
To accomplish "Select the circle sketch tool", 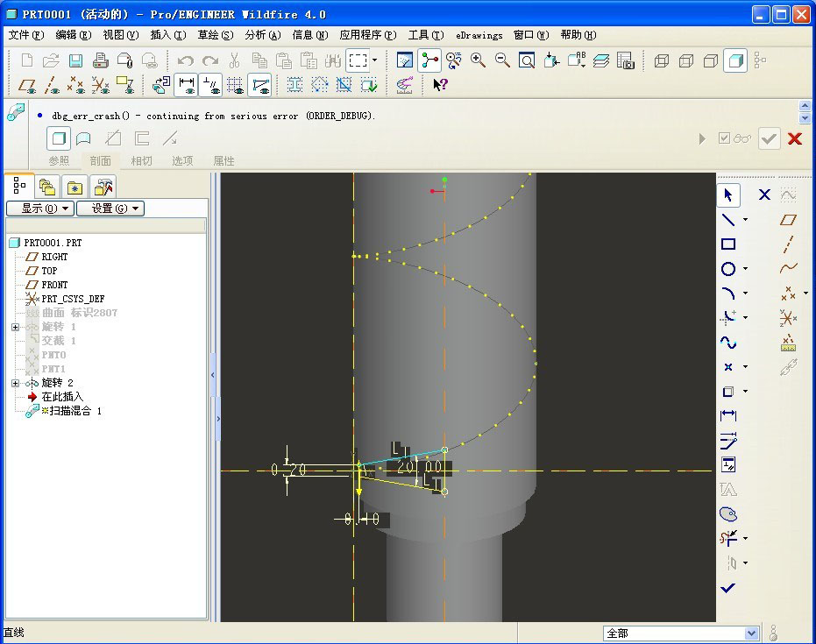I will [727, 269].
